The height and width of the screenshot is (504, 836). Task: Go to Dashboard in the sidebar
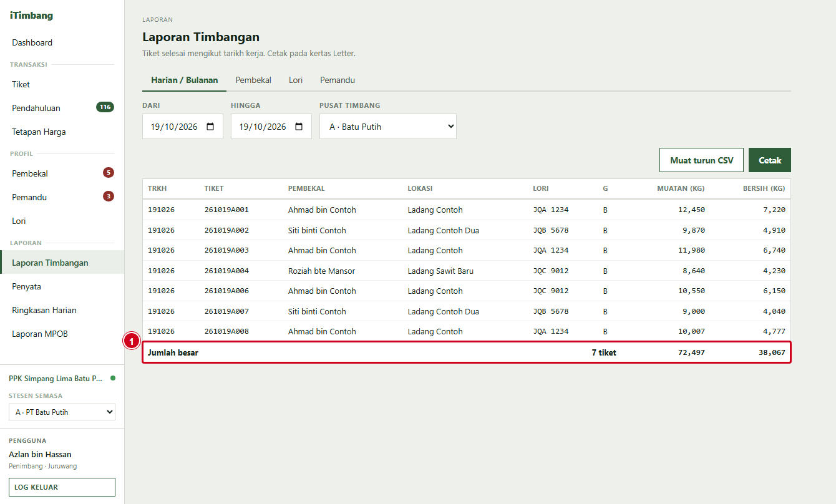(x=62, y=43)
